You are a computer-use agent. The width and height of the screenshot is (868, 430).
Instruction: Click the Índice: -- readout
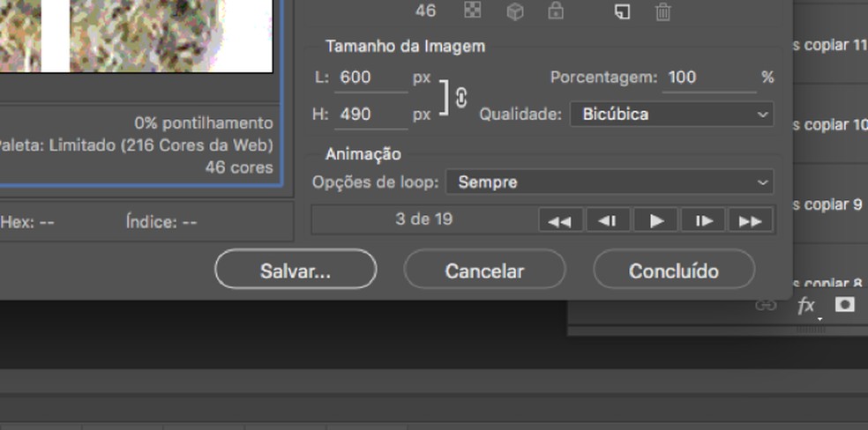pos(161,222)
